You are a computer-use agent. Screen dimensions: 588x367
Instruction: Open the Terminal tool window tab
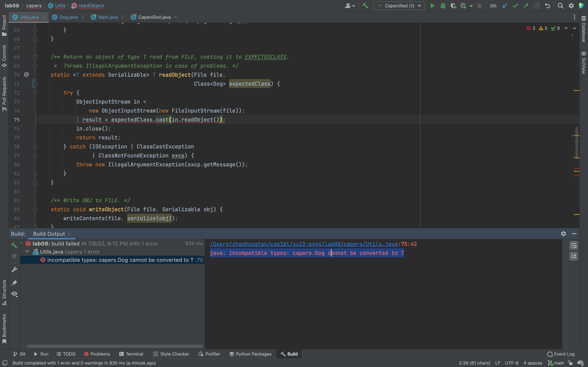click(x=131, y=354)
